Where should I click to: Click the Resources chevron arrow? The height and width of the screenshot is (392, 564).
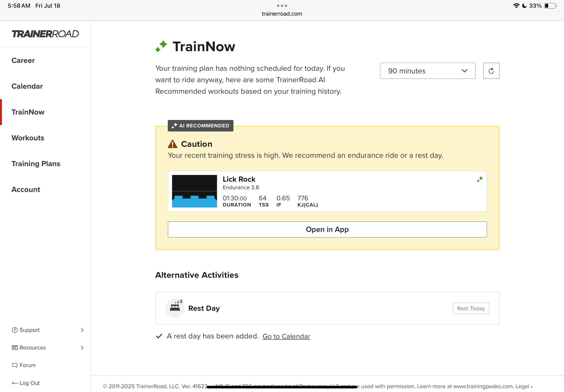[82, 348]
